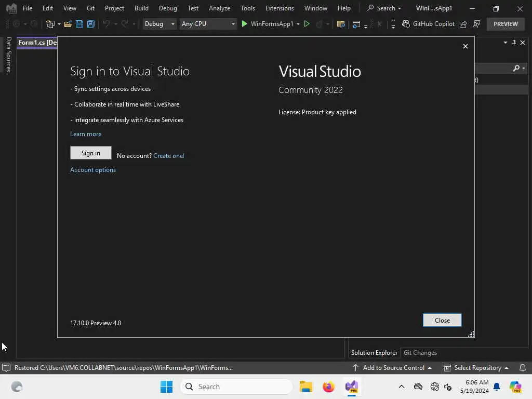
Task: Open the Analyze menu
Action: point(219,8)
